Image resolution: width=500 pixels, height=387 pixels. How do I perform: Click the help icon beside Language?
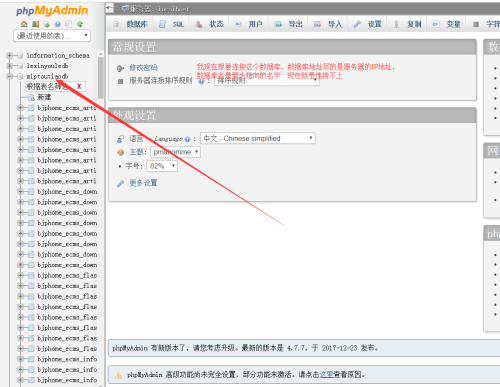point(188,139)
